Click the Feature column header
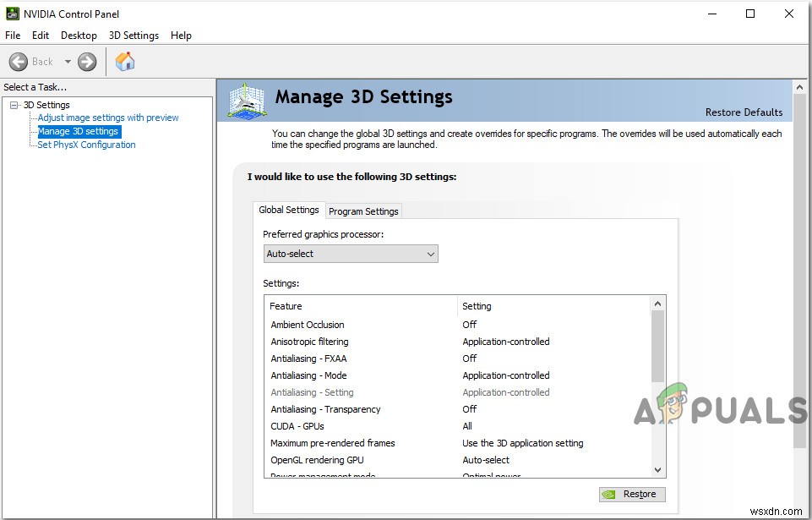 361,306
